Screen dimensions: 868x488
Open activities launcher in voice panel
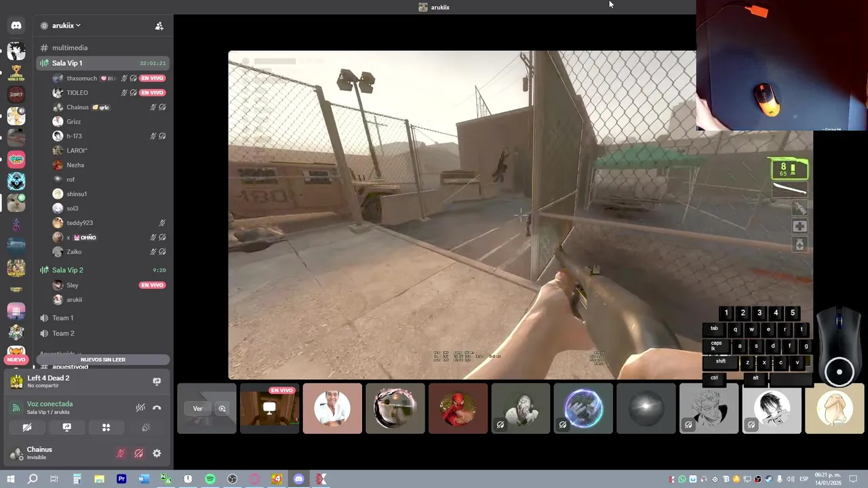point(106,428)
